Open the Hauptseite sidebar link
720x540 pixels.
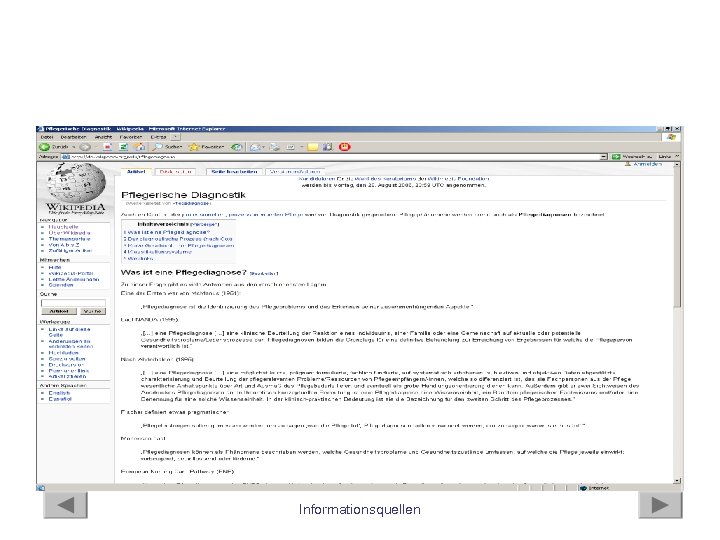63,227
